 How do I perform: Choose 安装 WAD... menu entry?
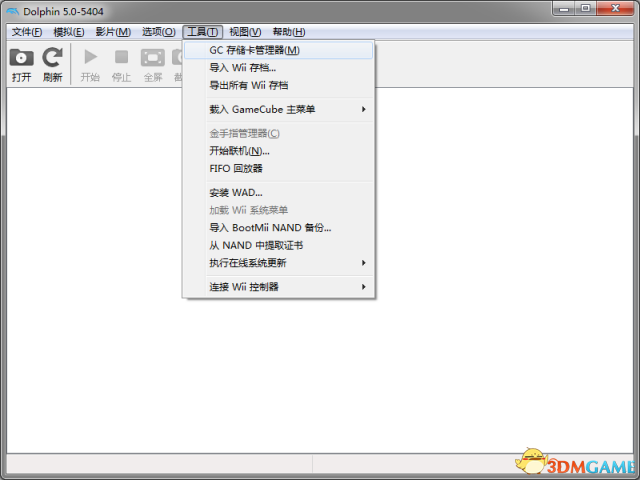278,193
